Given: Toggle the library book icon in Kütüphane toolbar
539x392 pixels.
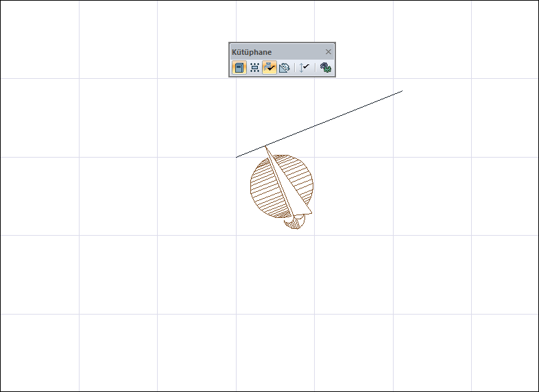Looking at the screenshot, I should point(239,67).
